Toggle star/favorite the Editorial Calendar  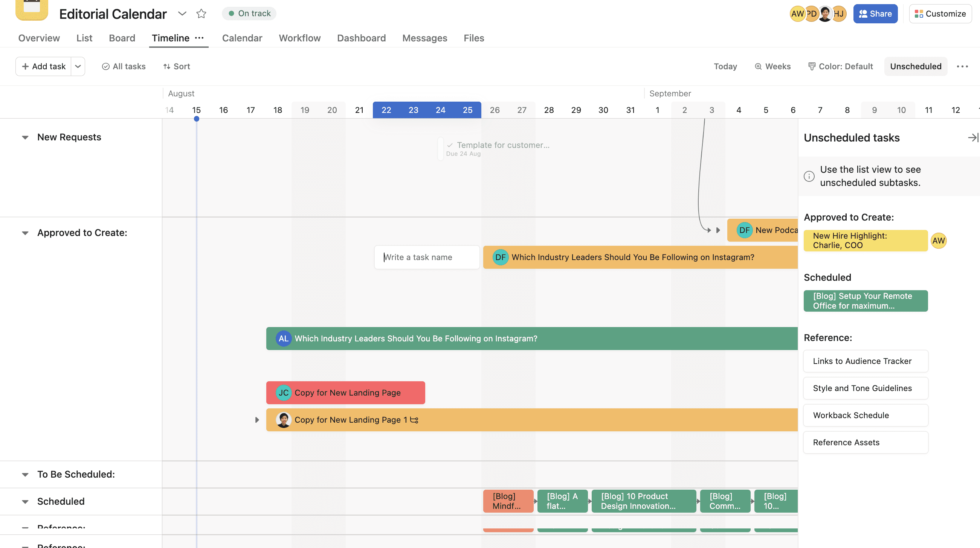(201, 13)
